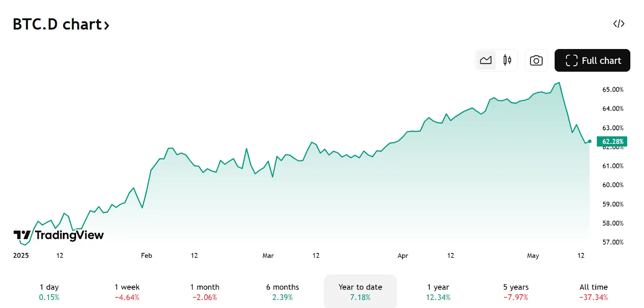
Task: Click the May label on the date axis
Action: point(533,255)
